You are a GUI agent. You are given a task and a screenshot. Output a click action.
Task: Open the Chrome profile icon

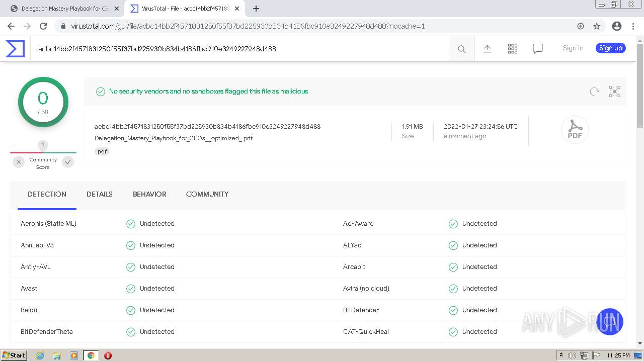click(616, 26)
